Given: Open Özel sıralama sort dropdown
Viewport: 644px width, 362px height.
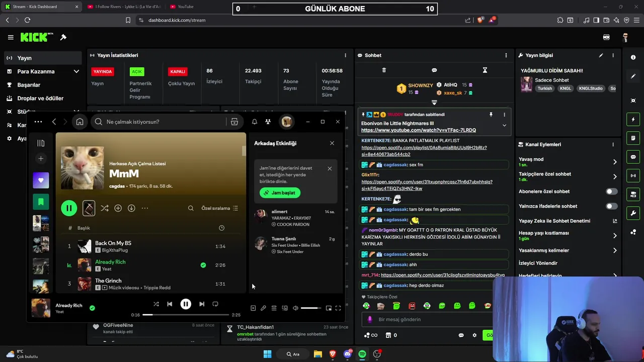Looking at the screenshot, I should coord(220,208).
